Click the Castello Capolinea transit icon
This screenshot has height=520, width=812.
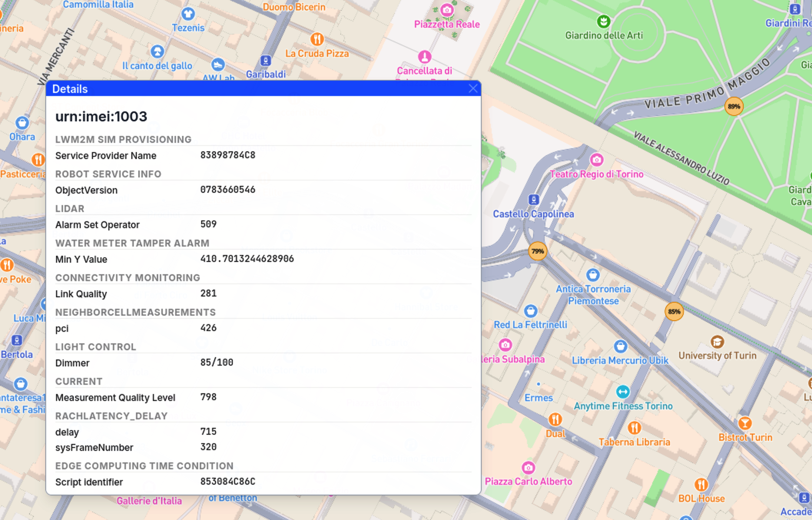coord(534,200)
